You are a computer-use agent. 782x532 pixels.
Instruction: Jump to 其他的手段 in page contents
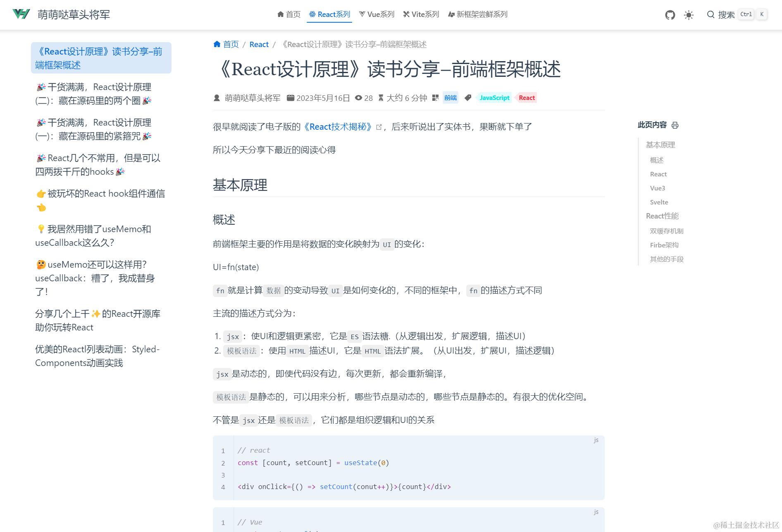click(x=666, y=259)
